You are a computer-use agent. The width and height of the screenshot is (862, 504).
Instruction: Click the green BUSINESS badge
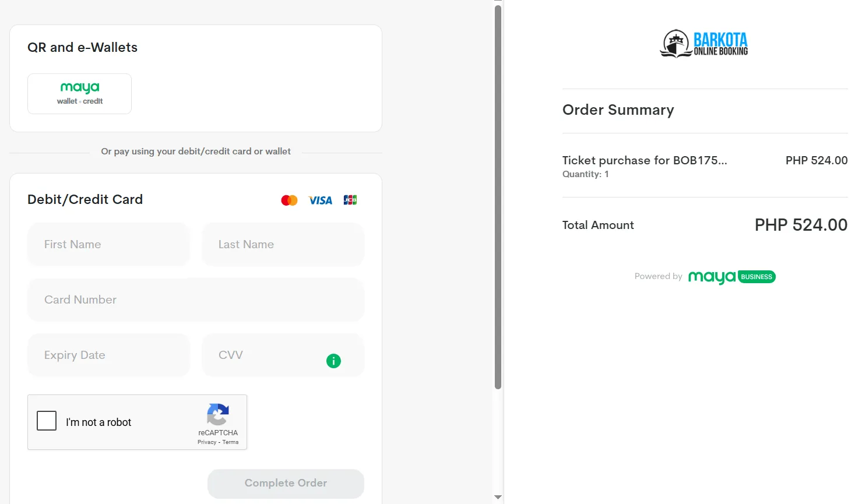pos(757,277)
